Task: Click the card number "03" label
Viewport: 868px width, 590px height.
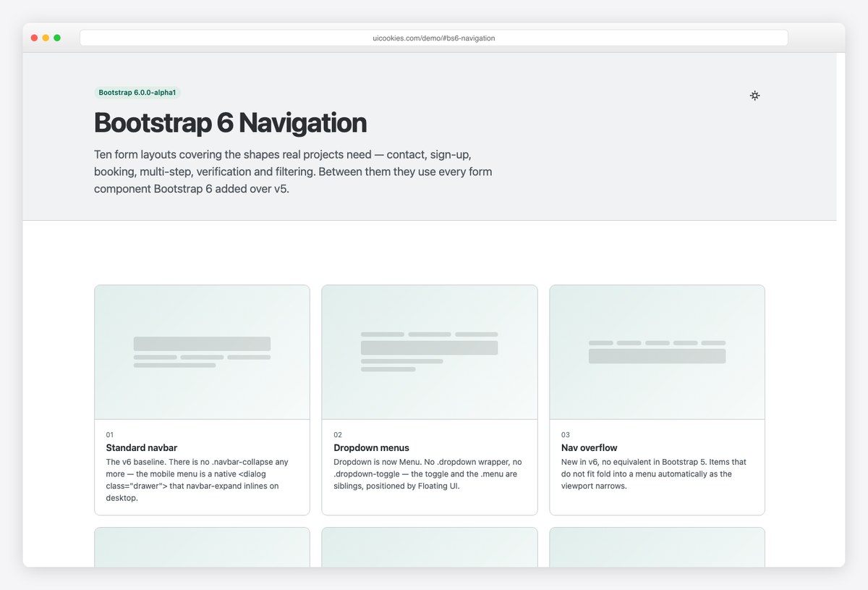Action: [x=566, y=435]
